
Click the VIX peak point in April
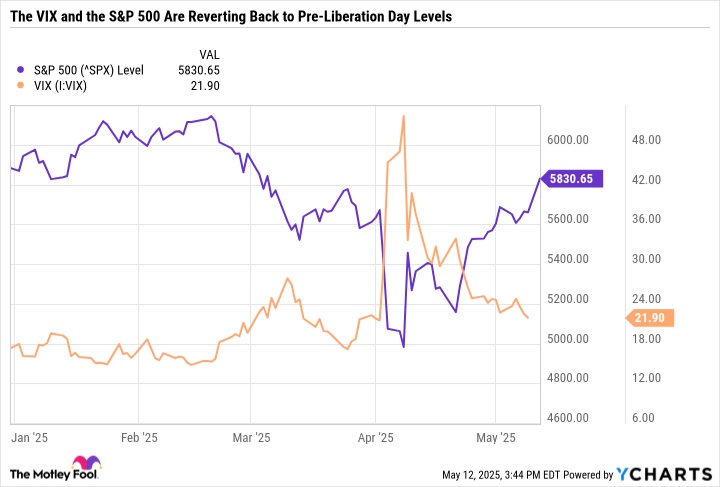coord(403,116)
